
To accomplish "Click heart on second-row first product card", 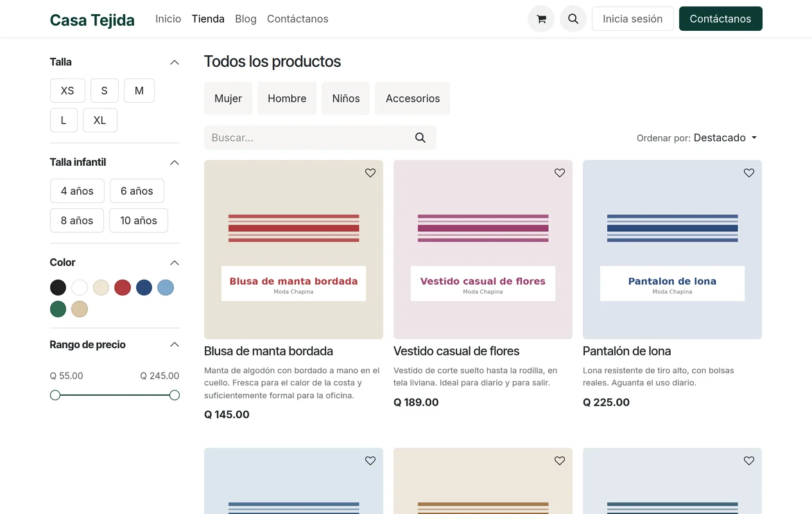I will tap(370, 461).
